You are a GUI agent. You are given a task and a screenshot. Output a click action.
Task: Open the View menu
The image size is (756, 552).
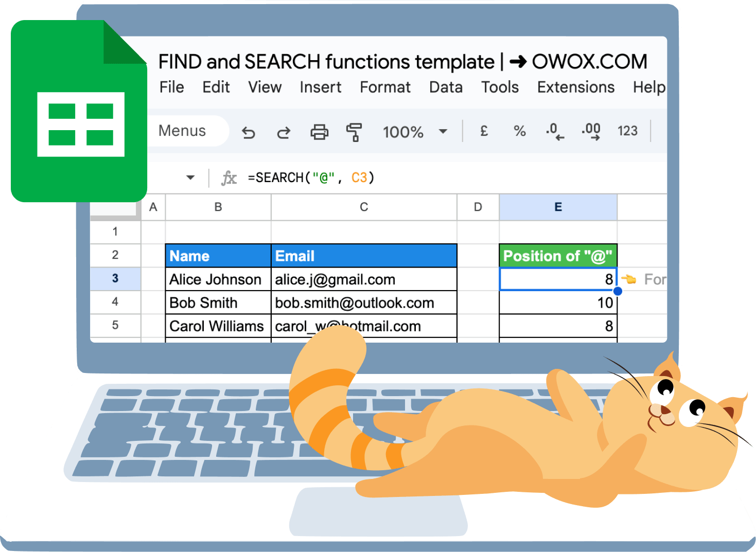click(265, 87)
